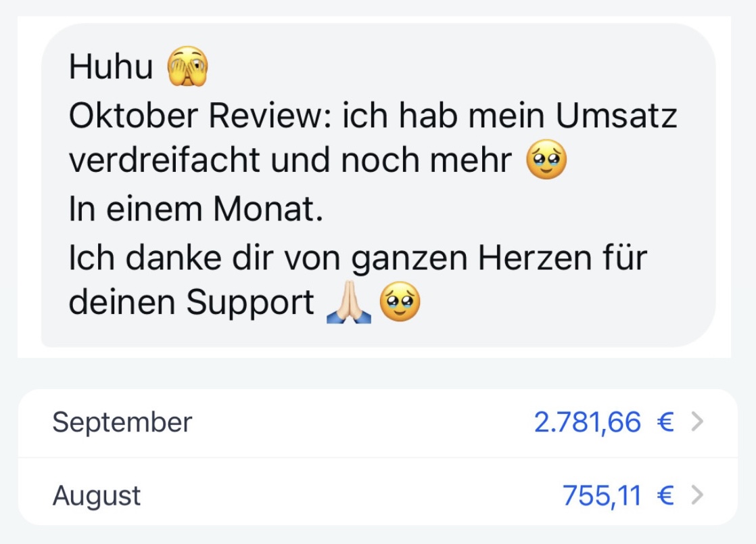Image resolution: width=756 pixels, height=544 pixels.
Task: Select the September label
Action: (122, 422)
